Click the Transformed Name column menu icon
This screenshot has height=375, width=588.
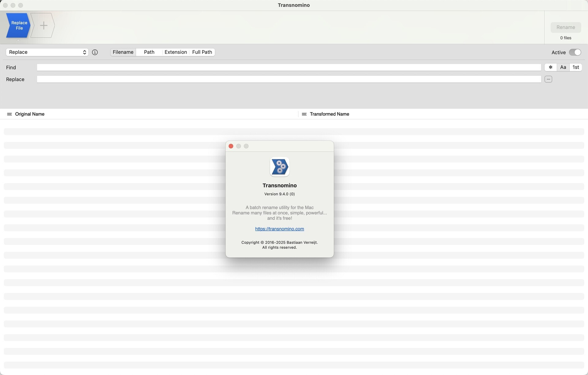(x=304, y=114)
